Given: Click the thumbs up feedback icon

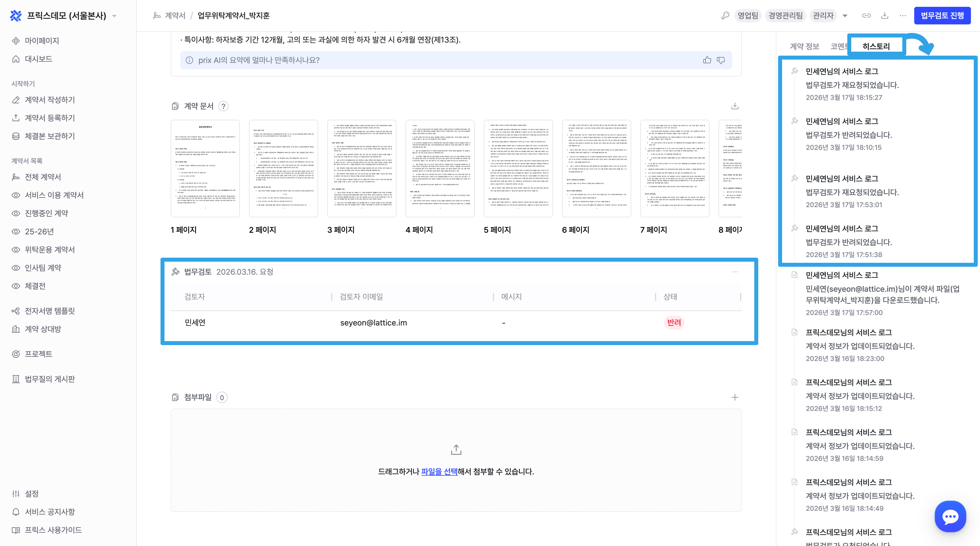Looking at the screenshot, I should [x=707, y=60].
